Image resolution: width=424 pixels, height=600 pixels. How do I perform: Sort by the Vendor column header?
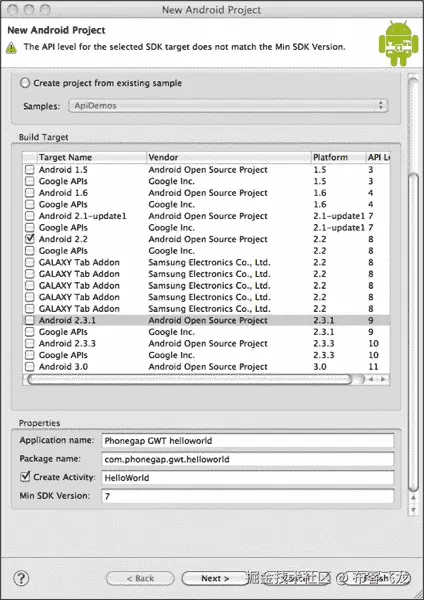229,157
